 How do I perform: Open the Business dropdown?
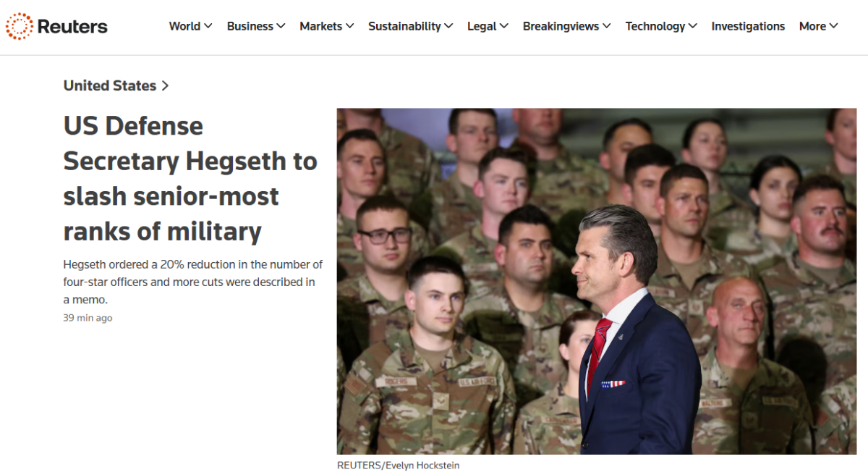[256, 26]
